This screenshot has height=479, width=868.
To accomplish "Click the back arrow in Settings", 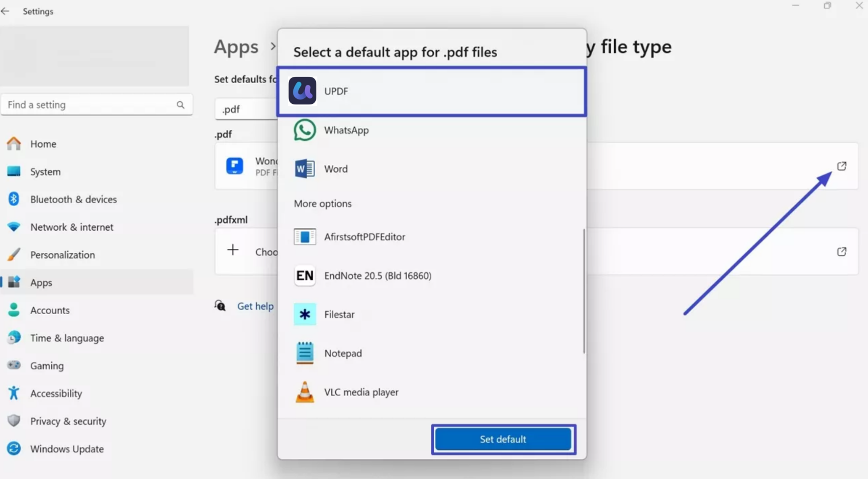I will [x=5, y=11].
